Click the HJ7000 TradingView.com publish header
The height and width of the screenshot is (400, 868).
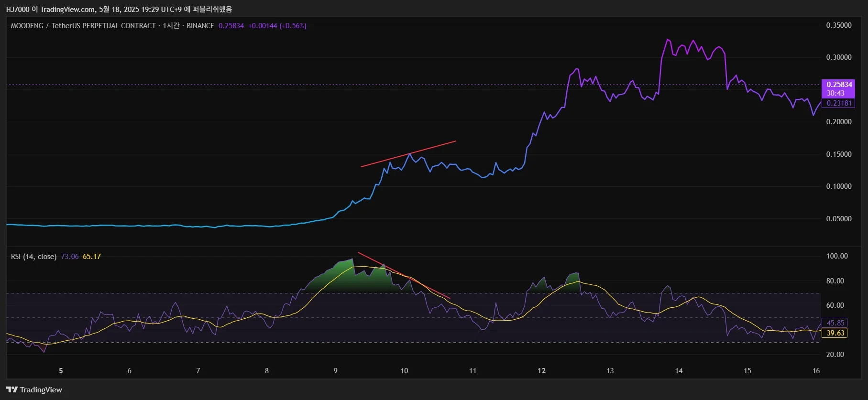tap(119, 9)
